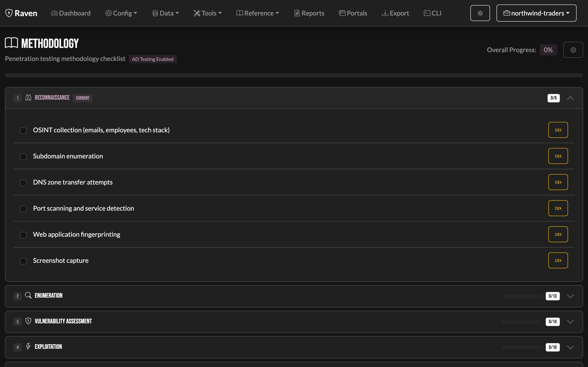
Task: Open the Reference menu
Action: 257,13
